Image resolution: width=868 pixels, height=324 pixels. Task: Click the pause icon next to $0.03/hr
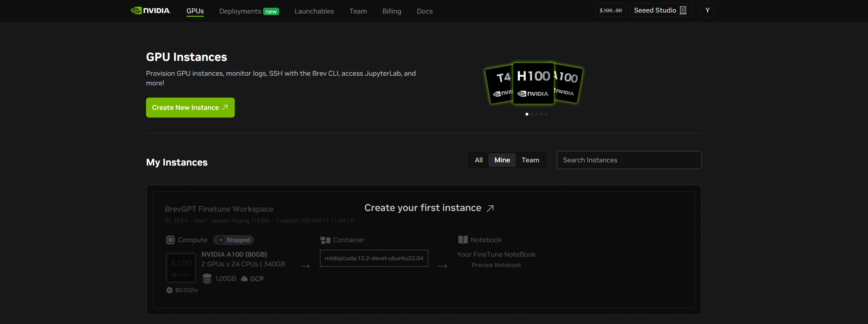169,290
